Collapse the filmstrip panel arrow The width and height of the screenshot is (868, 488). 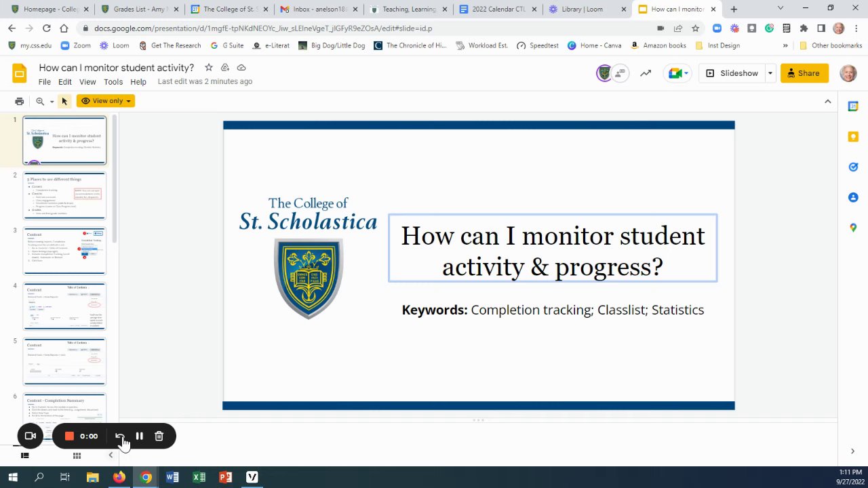(111, 455)
